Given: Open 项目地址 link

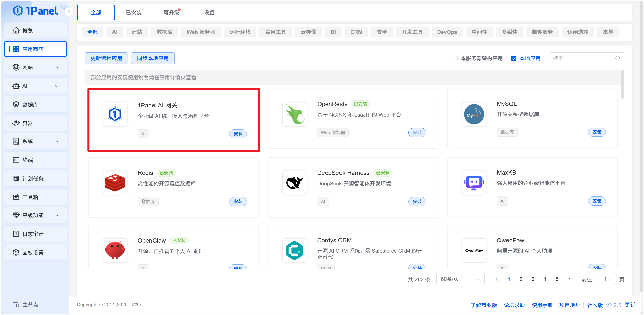Looking at the screenshot, I should point(570,305).
